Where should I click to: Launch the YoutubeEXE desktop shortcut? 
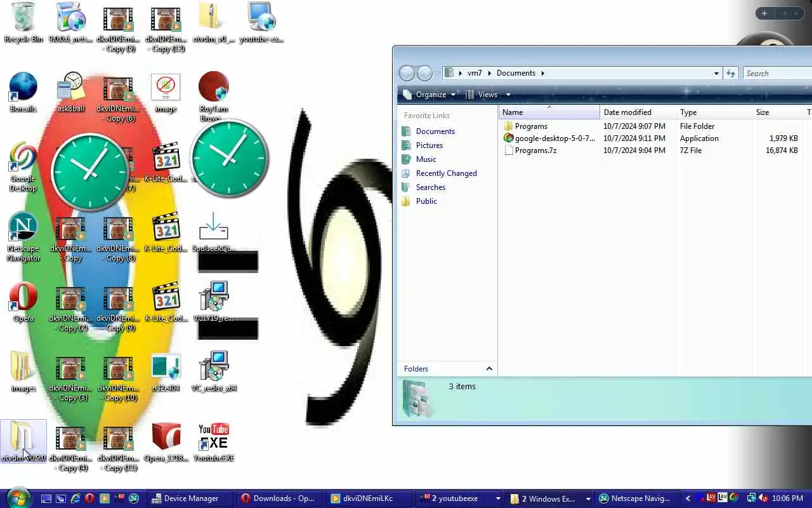tap(214, 441)
